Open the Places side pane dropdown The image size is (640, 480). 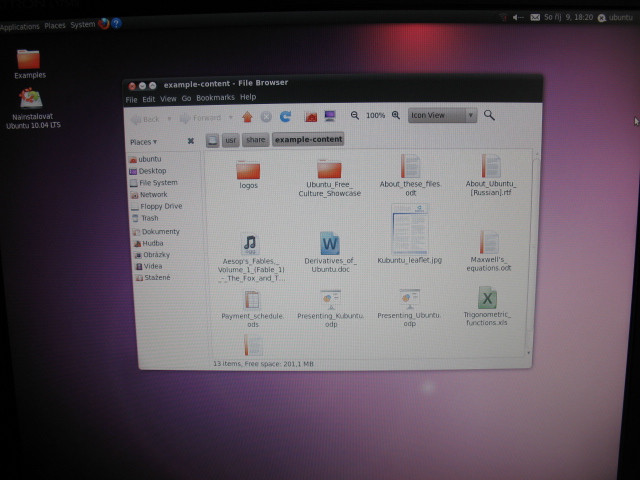[x=143, y=142]
